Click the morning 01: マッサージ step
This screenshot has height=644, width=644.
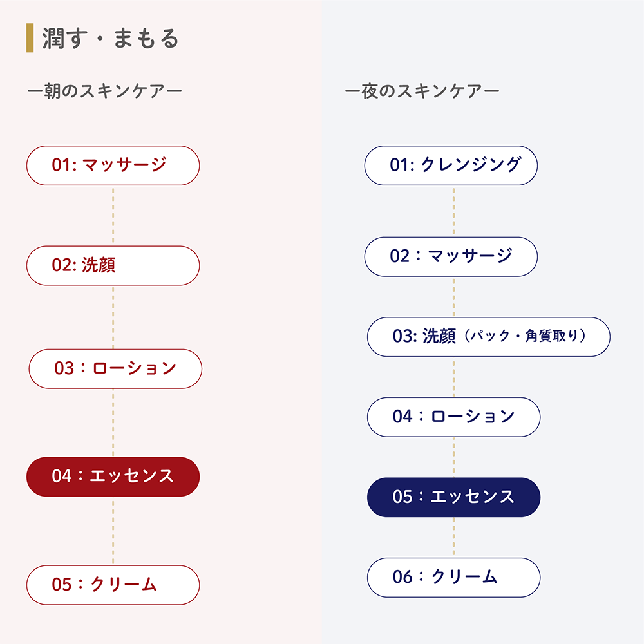pyautogui.click(x=113, y=166)
